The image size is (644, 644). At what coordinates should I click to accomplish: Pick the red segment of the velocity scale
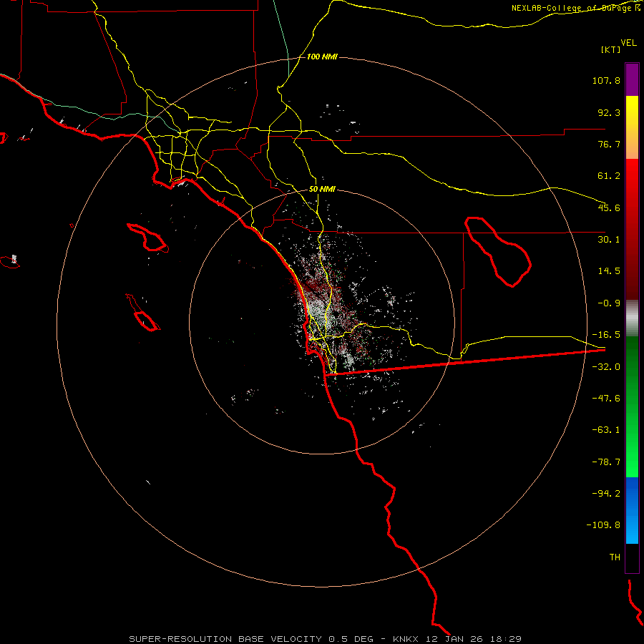pyautogui.click(x=632, y=229)
